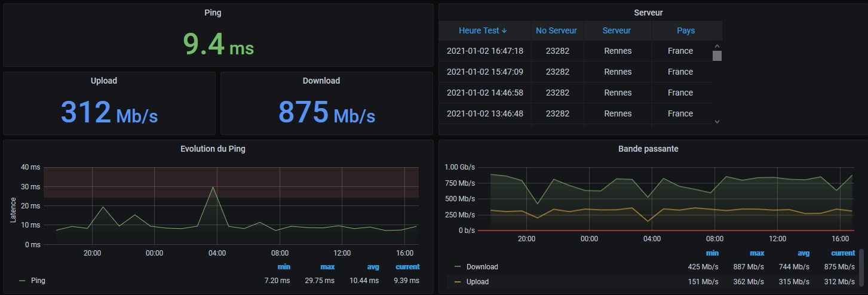Toggle the Download series in the Bande passante legend

click(481, 266)
